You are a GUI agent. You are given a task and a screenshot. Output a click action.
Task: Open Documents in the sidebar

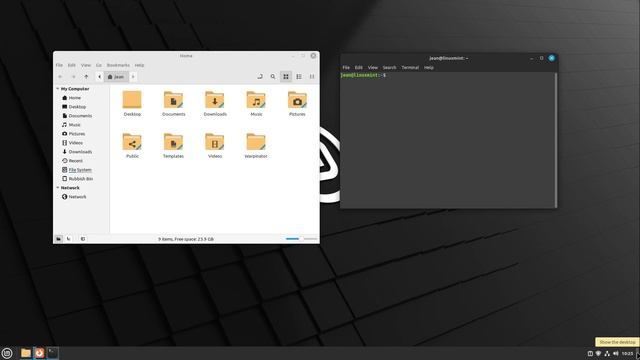[77, 116]
